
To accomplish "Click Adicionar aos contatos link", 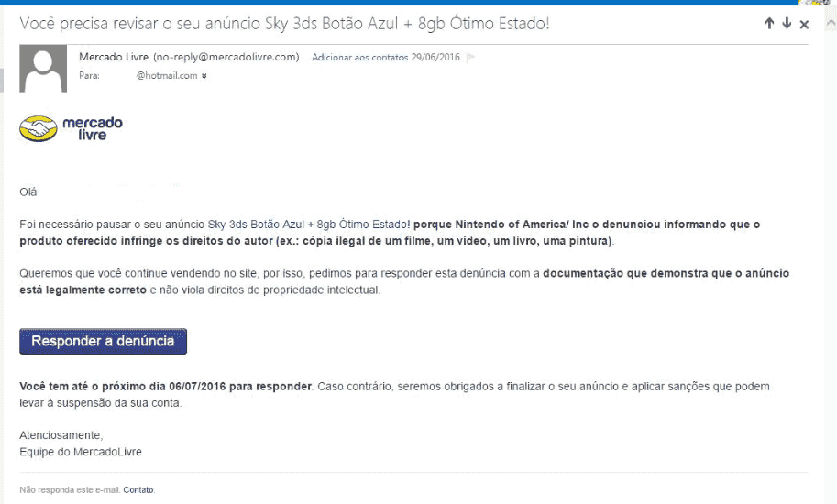I will pos(359,58).
